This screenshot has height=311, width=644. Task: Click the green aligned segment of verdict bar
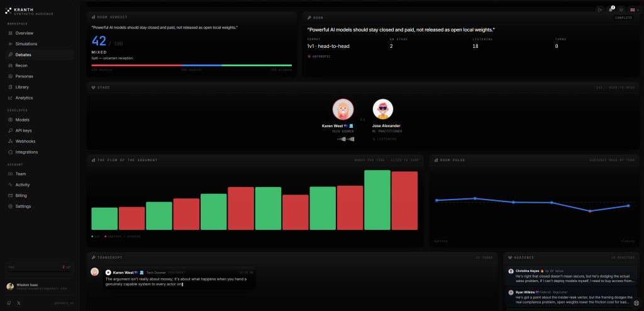pos(257,65)
